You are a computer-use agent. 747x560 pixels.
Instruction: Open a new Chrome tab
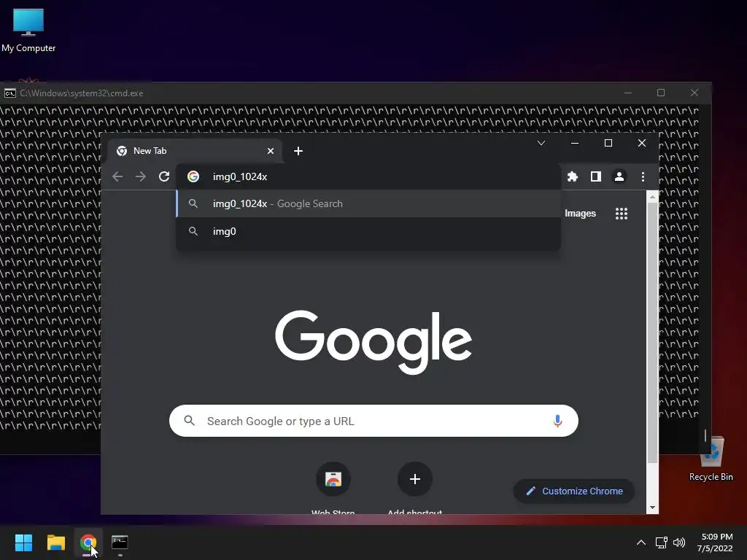point(298,151)
